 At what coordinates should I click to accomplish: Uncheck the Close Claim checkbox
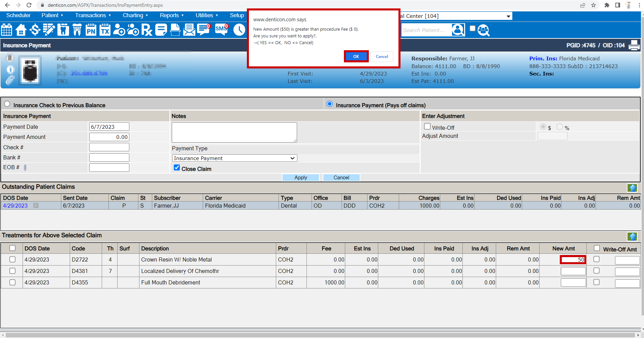(177, 168)
